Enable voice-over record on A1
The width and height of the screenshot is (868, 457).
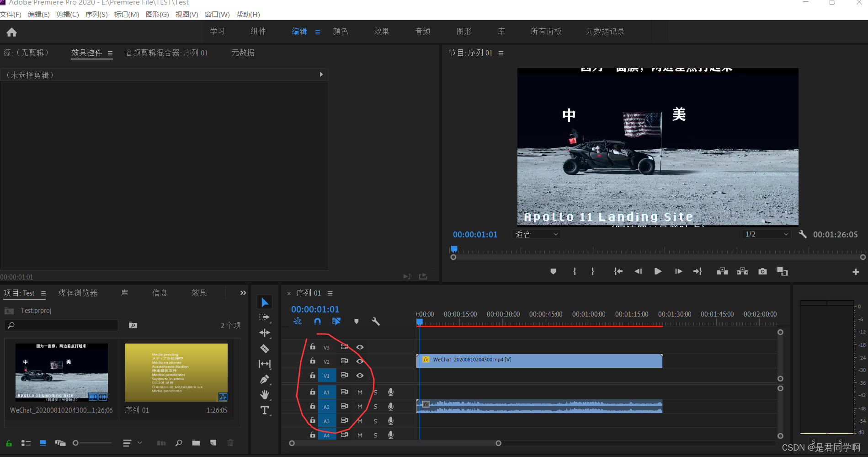pos(391,392)
